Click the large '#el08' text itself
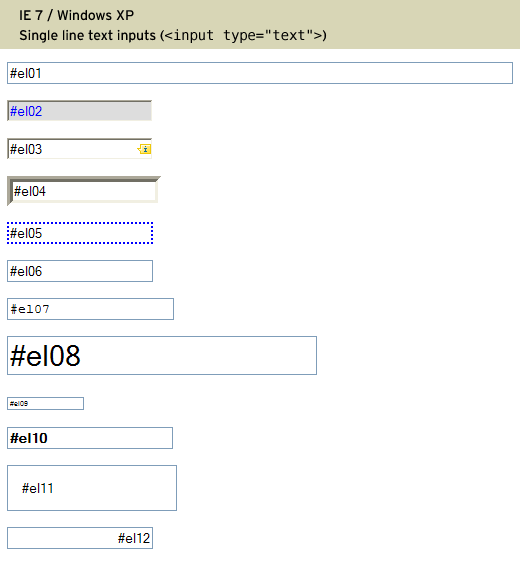520x565 pixels. click(x=45, y=356)
